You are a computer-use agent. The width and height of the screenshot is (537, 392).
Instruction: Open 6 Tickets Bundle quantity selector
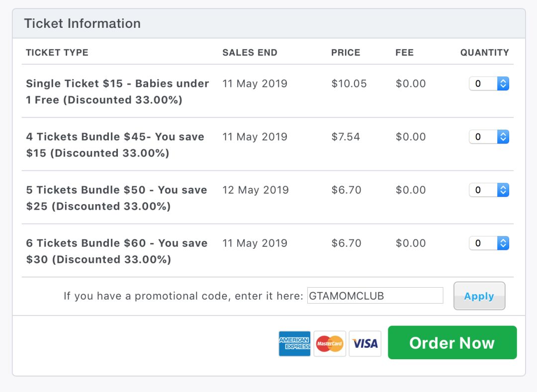[x=489, y=243]
